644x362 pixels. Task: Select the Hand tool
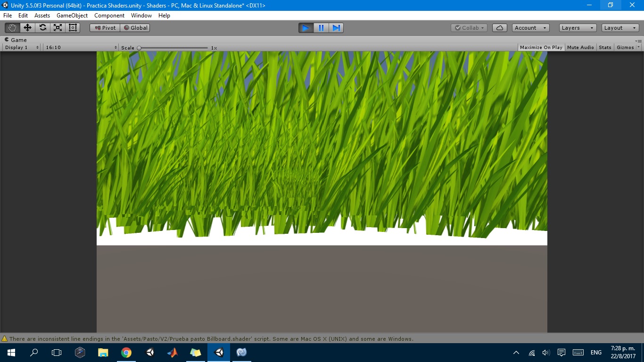point(12,28)
